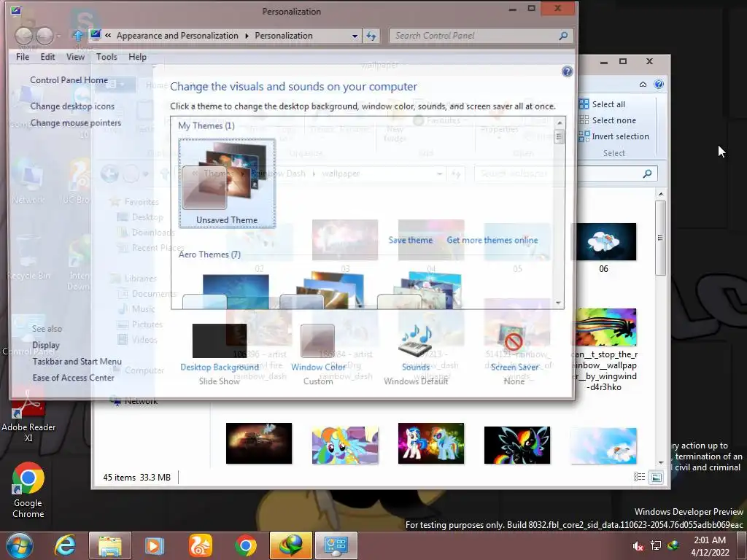
Task: Click theme list scroll-up arrow
Action: (560, 122)
